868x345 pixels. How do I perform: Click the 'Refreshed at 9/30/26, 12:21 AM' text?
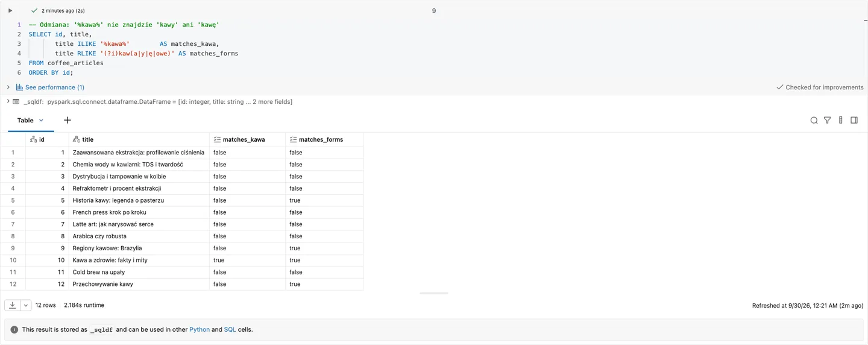coord(808,306)
